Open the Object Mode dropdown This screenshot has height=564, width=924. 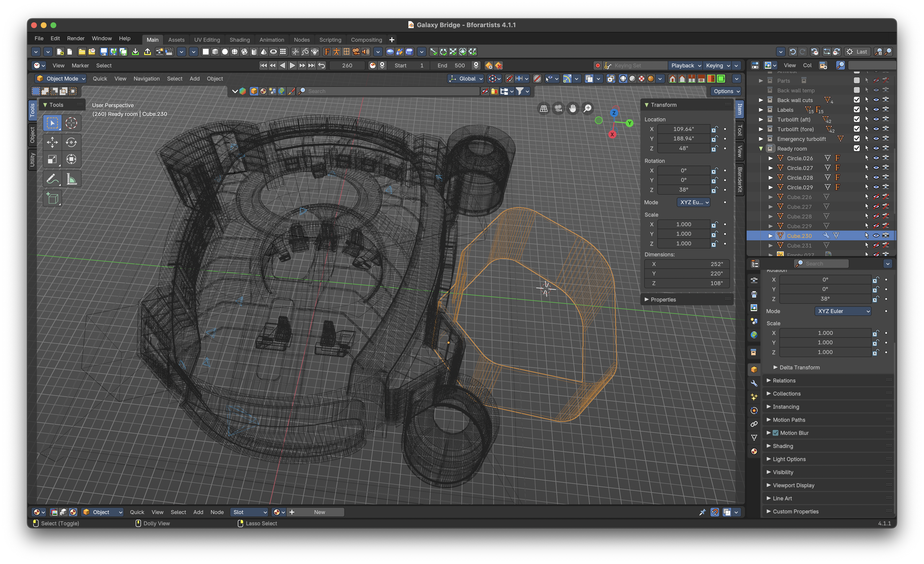pos(61,78)
